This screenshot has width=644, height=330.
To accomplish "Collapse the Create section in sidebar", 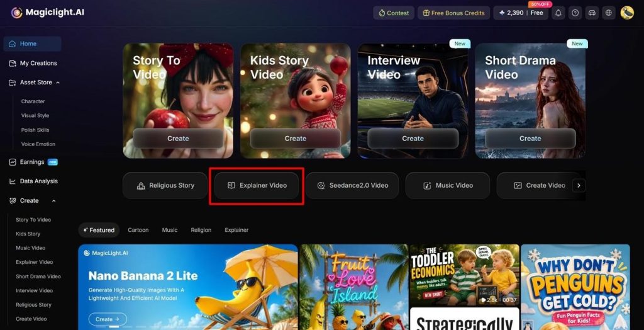I will tap(54, 200).
